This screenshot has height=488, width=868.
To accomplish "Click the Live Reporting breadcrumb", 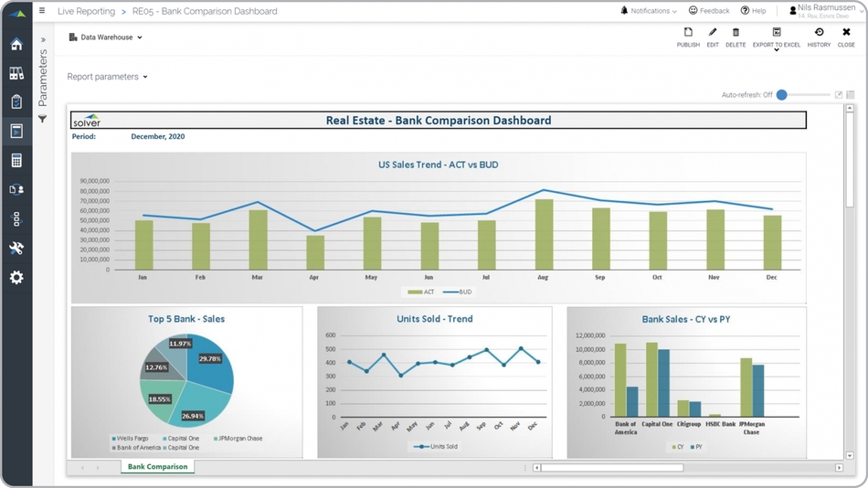I will click(x=86, y=11).
